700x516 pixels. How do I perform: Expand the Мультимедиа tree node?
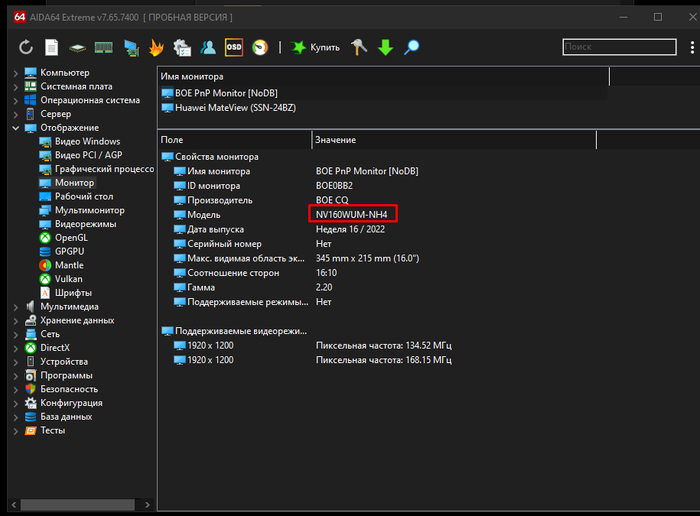point(15,307)
